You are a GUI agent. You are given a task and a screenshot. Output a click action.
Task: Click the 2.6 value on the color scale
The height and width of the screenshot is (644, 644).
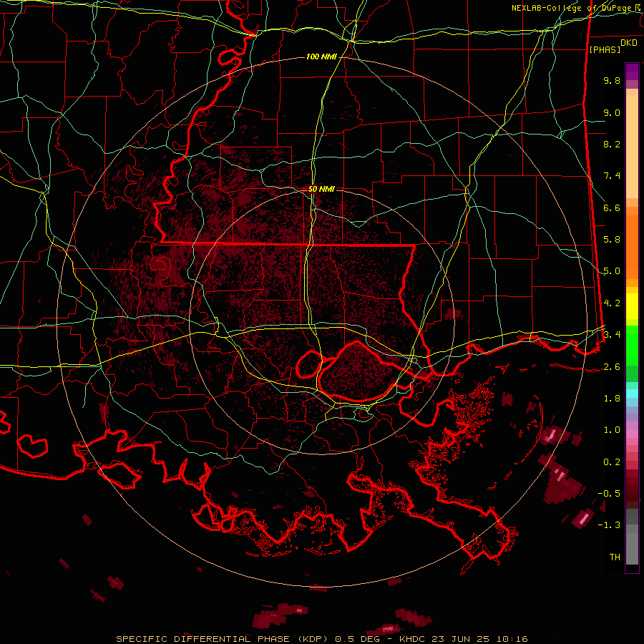[x=612, y=367]
